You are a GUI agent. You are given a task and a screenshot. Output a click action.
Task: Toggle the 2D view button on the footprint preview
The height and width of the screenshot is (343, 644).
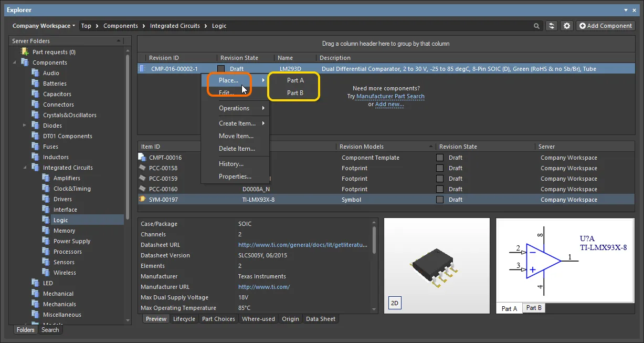pyautogui.click(x=394, y=303)
